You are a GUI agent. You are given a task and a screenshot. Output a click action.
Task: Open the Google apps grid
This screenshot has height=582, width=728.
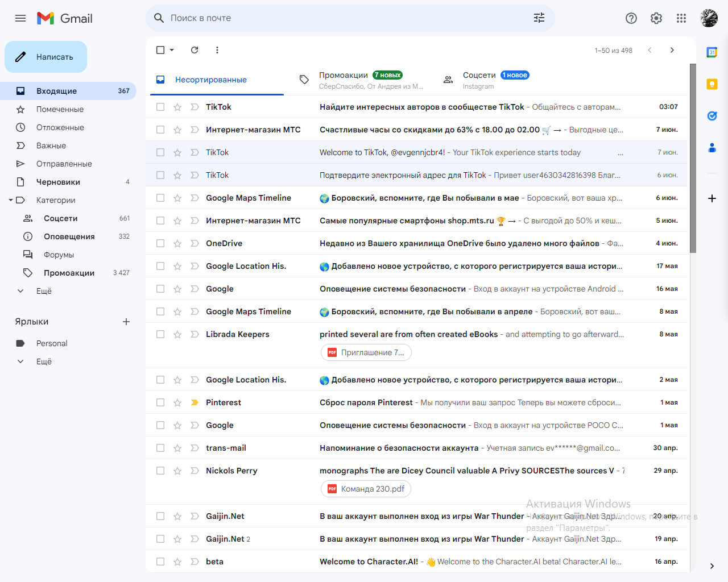pyautogui.click(x=681, y=18)
